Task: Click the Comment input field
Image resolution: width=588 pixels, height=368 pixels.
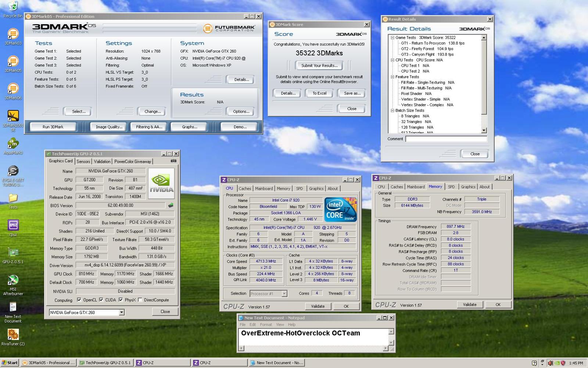Action: pos(446,139)
